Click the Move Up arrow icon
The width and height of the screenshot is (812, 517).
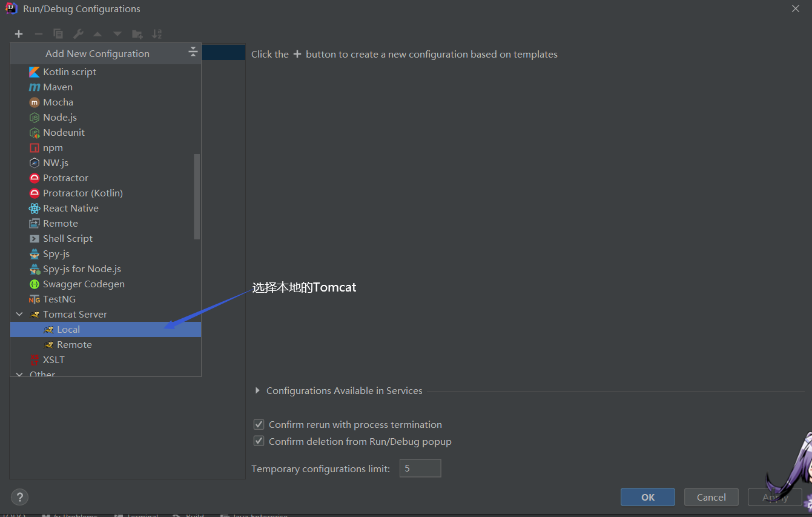(97, 34)
